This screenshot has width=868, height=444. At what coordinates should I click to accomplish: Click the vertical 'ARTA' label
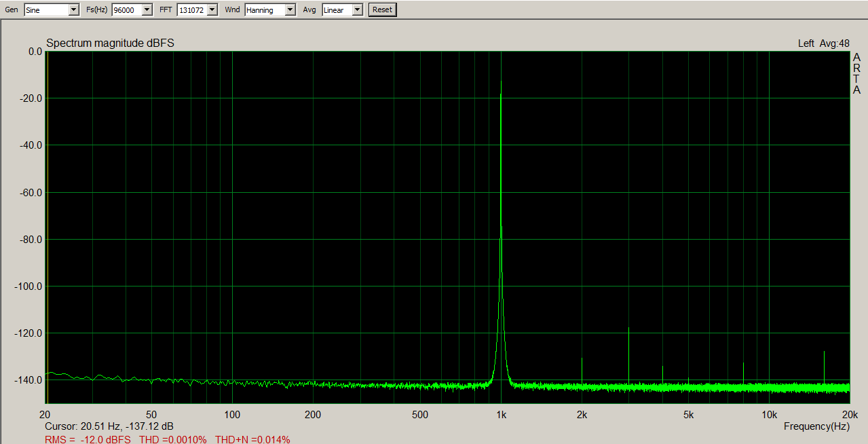click(856, 74)
